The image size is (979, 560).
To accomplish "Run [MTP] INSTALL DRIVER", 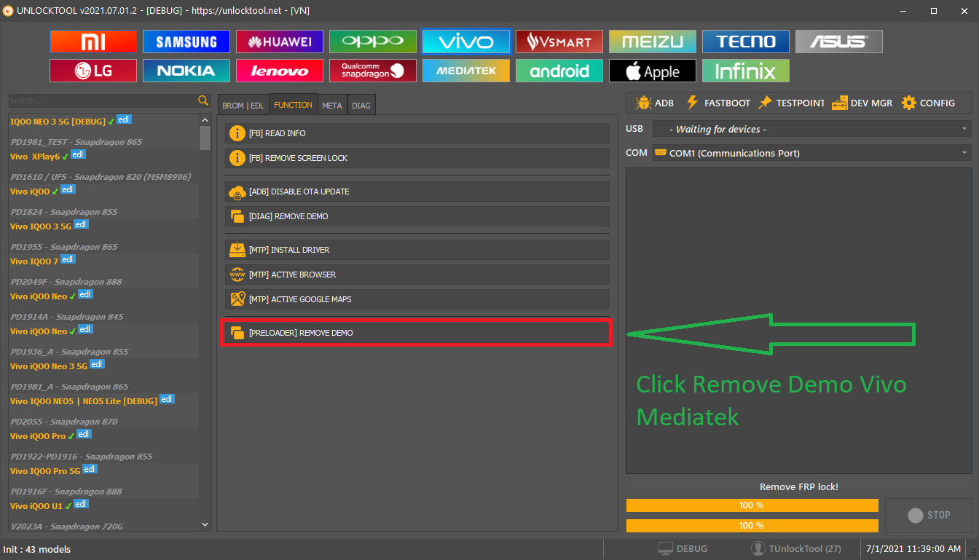I will click(x=417, y=250).
